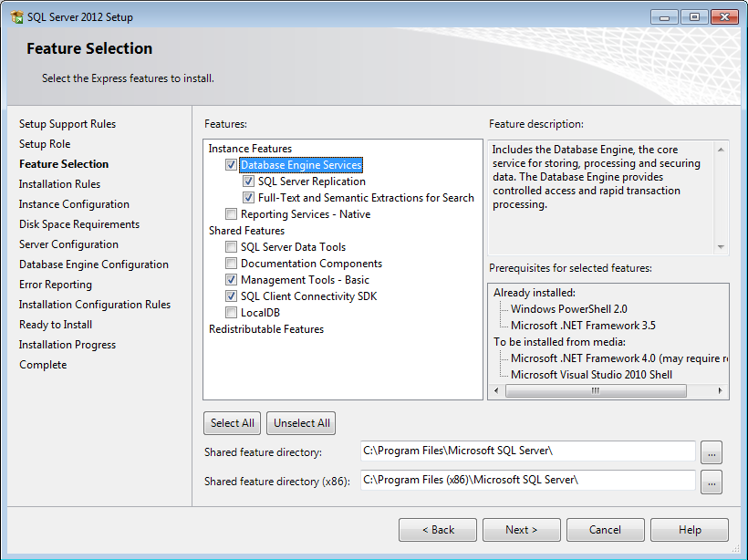The image size is (748, 560).
Task: Click prerequisites horizontal scrollbar right arrow
Action: coord(721,390)
